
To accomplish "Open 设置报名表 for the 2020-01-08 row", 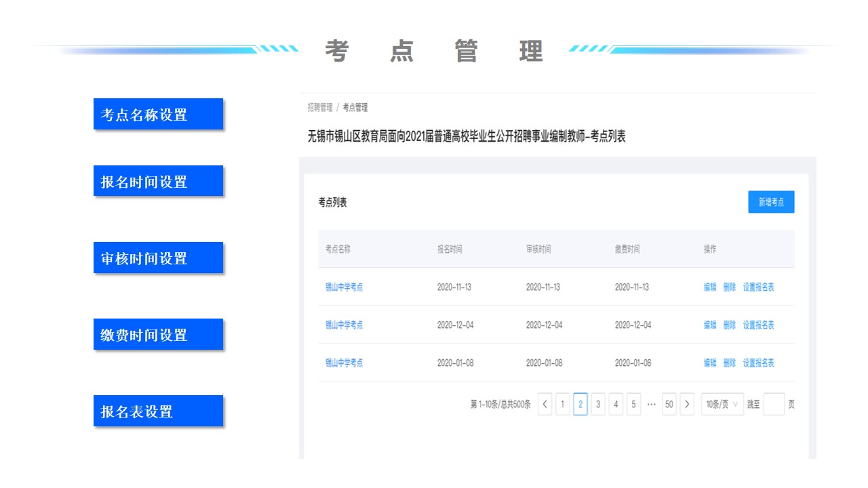I will pyautogui.click(x=758, y=363).
